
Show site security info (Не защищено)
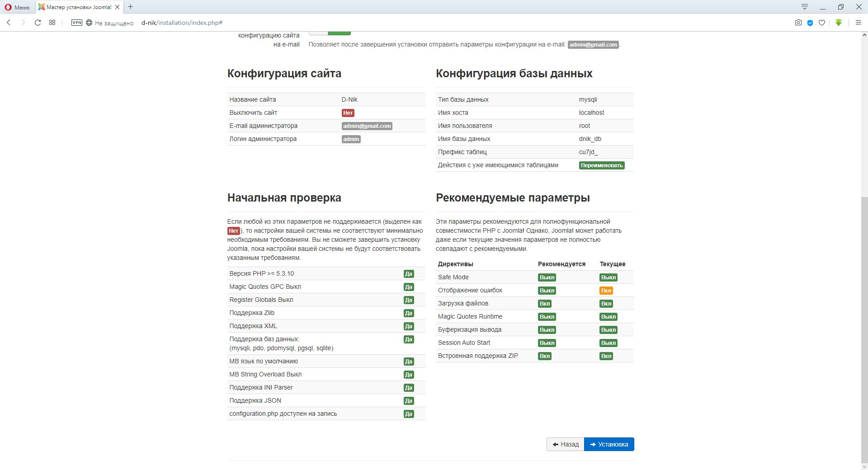110,23
